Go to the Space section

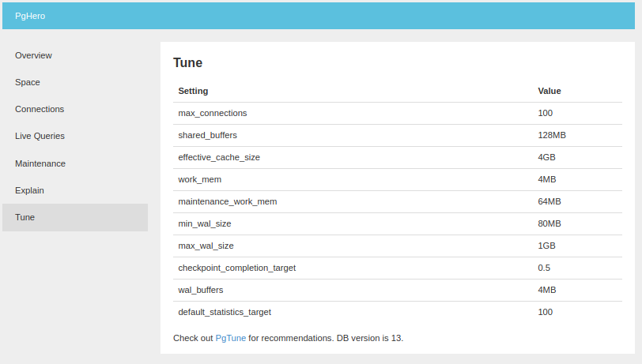point(28,82)
